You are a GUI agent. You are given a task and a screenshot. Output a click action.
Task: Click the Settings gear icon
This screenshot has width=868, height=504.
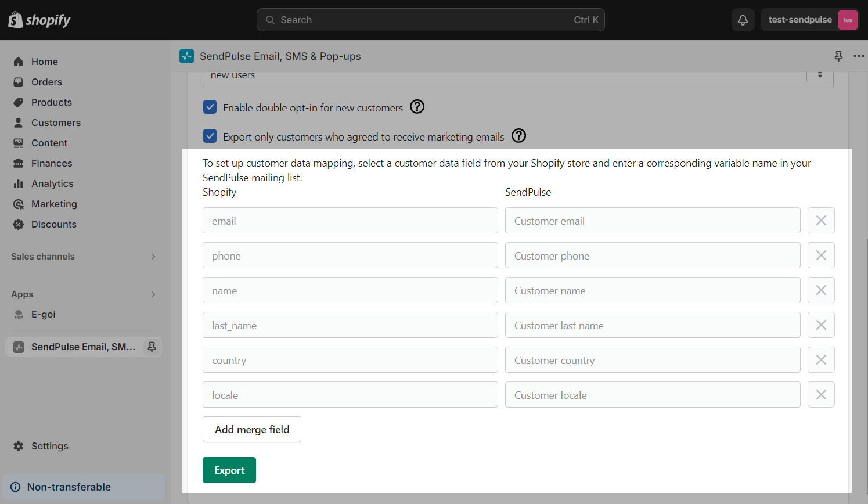pos(19,446)
